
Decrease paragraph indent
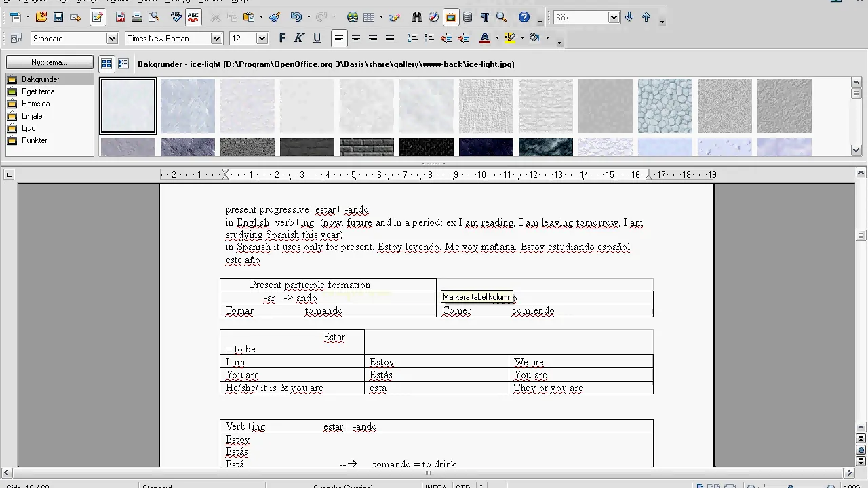(x=446, y=39)
